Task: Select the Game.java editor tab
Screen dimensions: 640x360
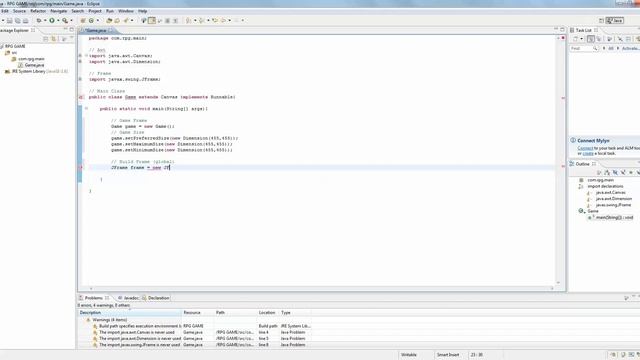Action: (96, 31)
